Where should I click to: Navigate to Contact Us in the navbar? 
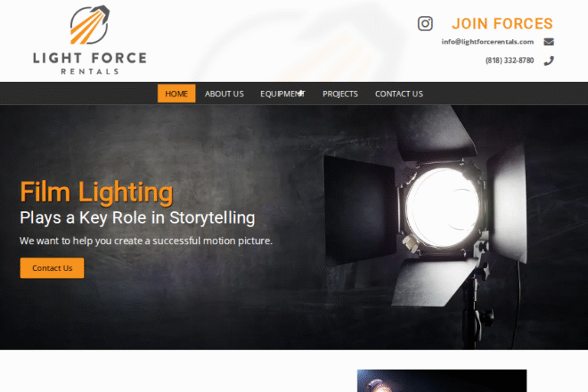pyautogui.click(x=399, y=93)
